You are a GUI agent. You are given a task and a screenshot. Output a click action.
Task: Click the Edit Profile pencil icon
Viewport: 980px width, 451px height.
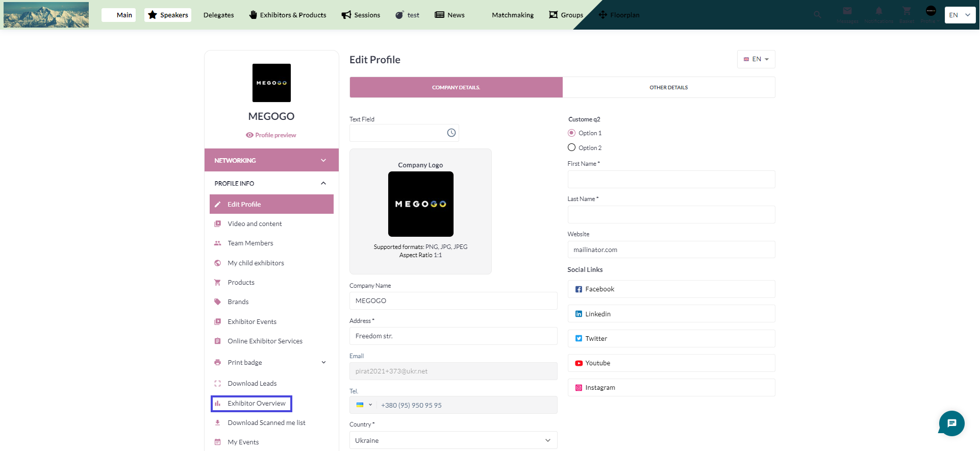218,205
